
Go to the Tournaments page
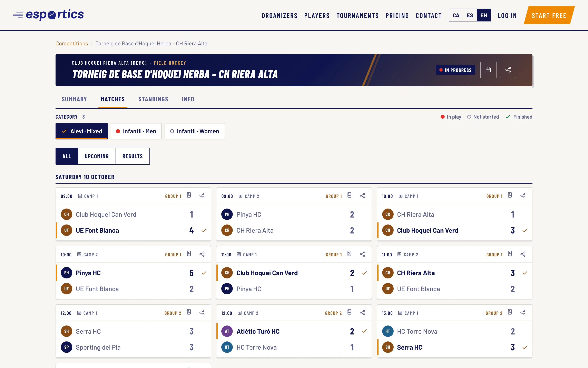(x=357, y=16)
